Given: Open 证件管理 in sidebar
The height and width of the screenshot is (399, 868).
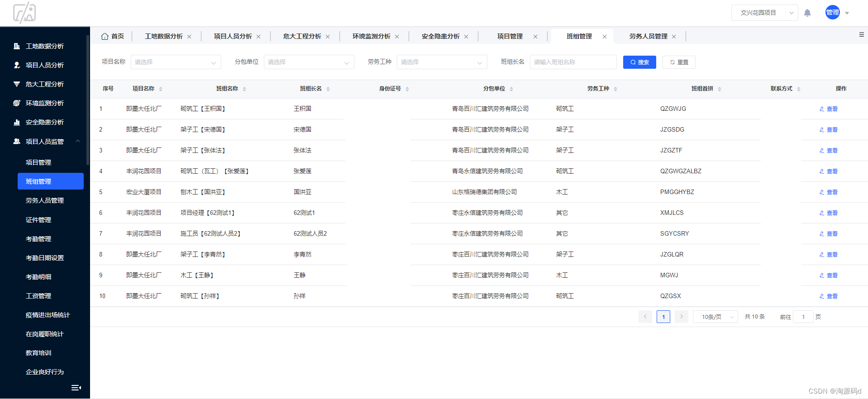Looking at the screenshot, I should [38, 220].
